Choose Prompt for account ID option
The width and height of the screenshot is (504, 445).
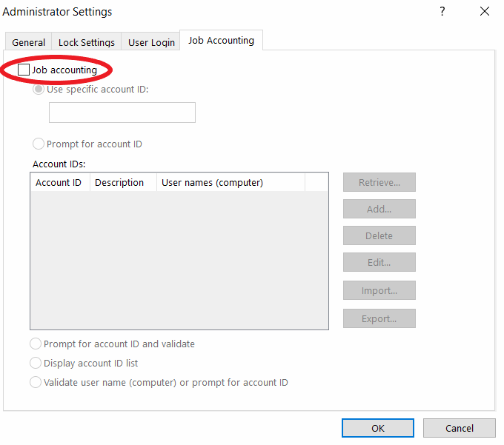coord(39,144)
